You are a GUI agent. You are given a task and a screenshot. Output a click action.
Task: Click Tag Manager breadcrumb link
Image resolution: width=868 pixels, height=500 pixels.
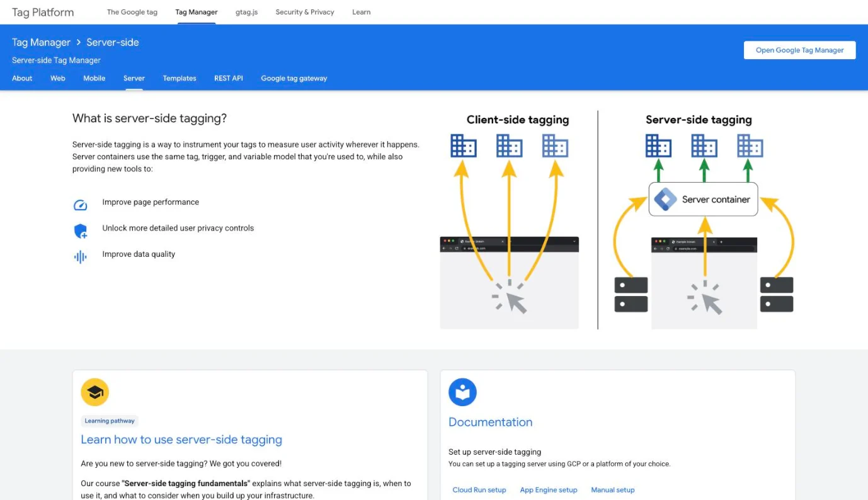41,42
